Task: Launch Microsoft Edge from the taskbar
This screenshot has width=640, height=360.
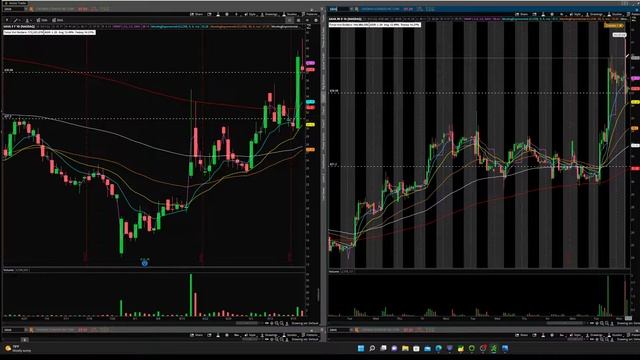Action: (438, 348)
